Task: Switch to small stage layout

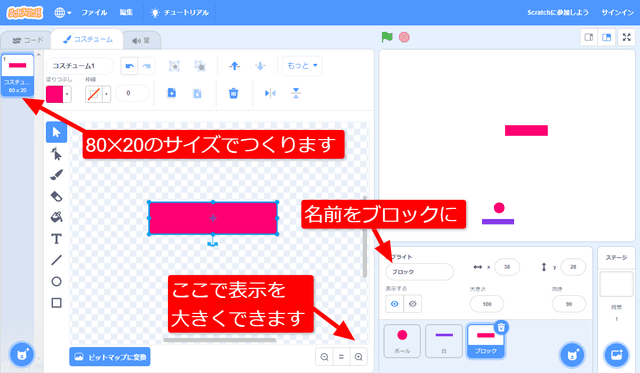Action: [589, 37]
